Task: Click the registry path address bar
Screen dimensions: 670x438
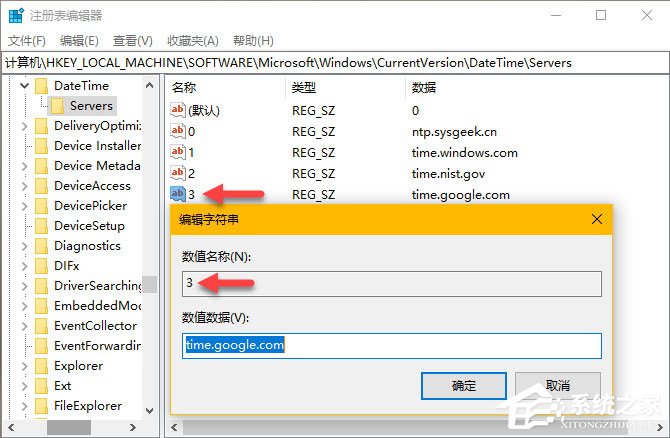Action: pos(335,63)
